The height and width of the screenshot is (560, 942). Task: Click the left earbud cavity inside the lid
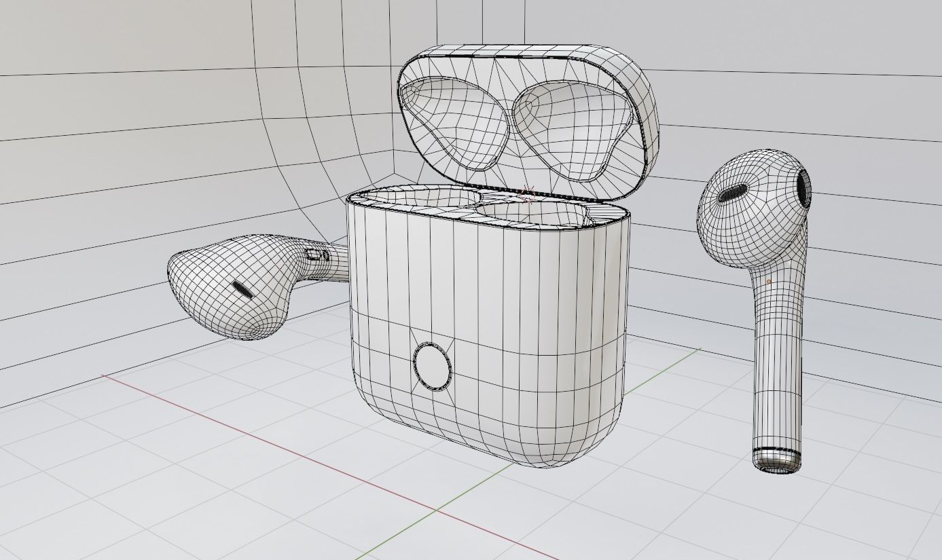[456, 123]
